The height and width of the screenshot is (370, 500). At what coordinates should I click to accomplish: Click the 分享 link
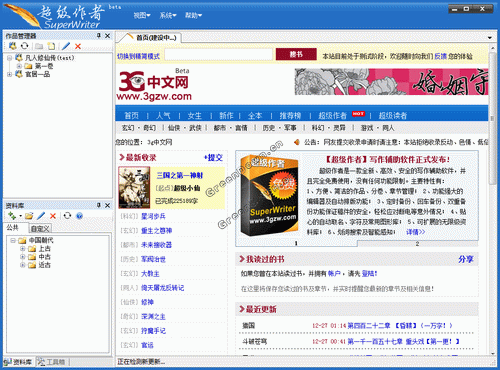coord(466,259)
